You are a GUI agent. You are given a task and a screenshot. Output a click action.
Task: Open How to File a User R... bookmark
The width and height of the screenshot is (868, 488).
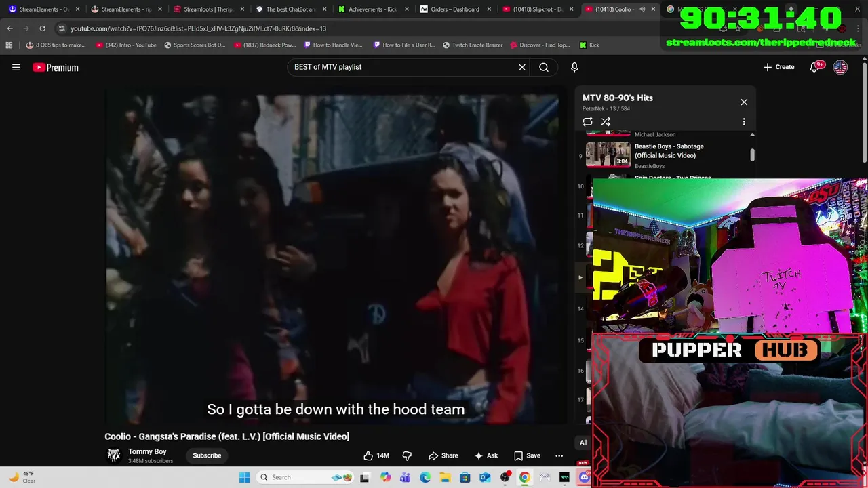pyautogui.click(x=404, y=45)
